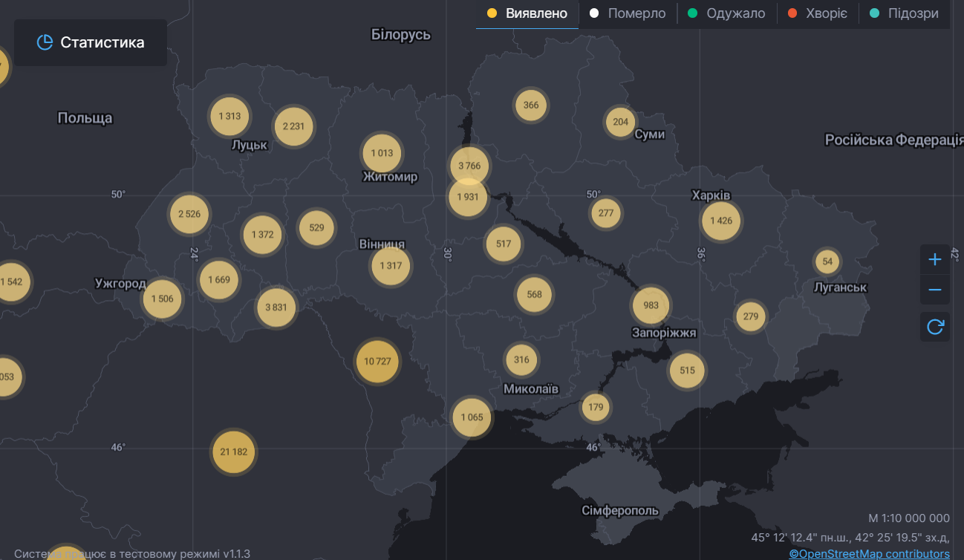Click the Житомир city label
This screenshot has width=964, height=560.
(x=390, y=177)
